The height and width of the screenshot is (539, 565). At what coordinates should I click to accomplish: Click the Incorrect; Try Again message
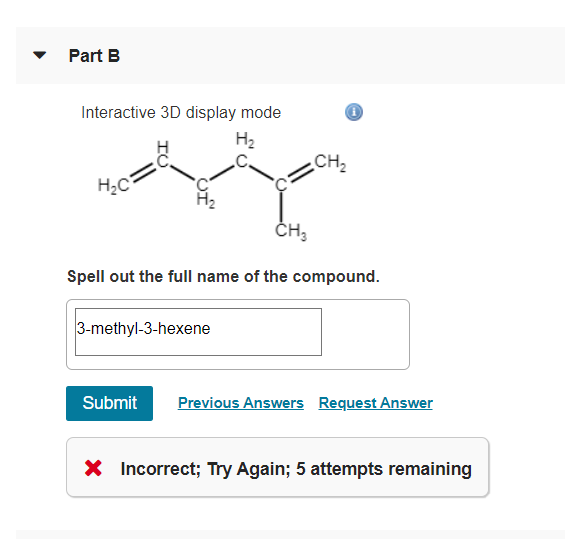[296, 469]
